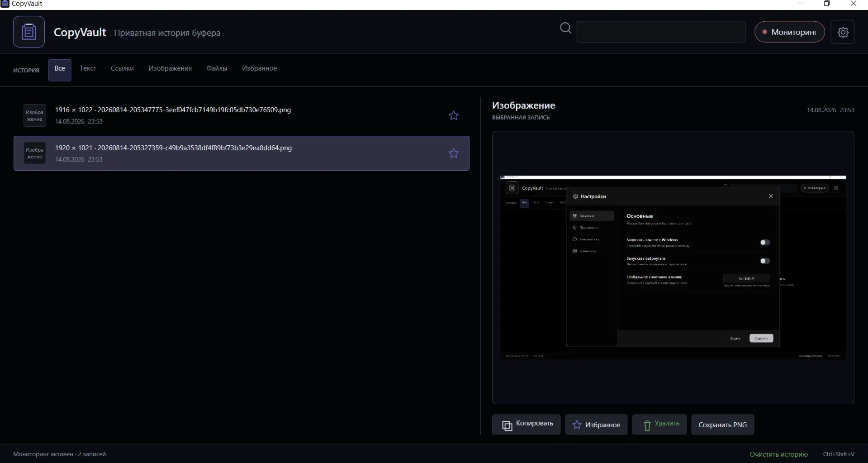Click the type badge of the 1916 × 1022 entry
Screen dimensions: 868x463
coord(35,115)
